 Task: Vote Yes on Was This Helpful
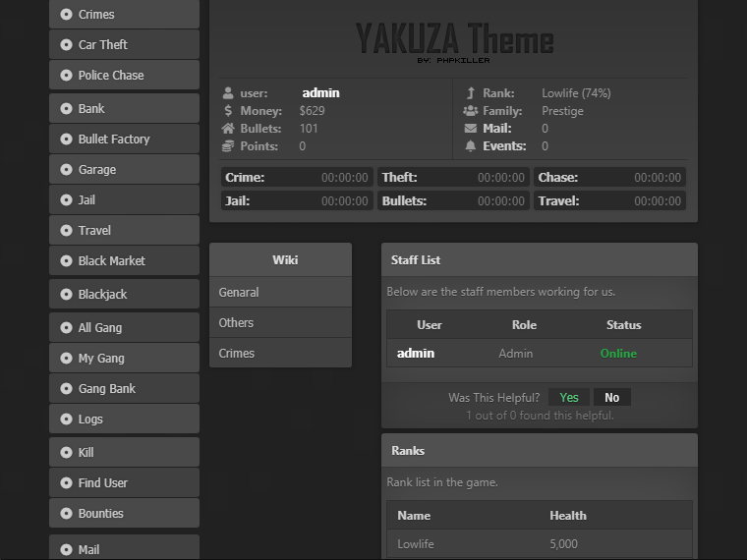(x=569, y=398)
